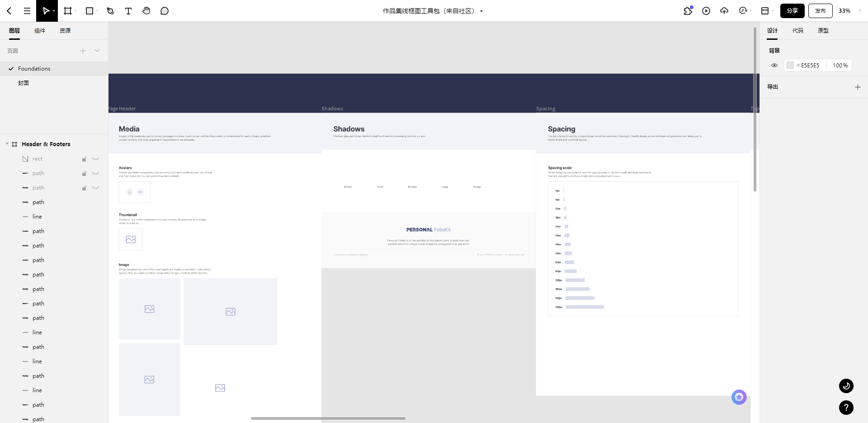Collapse the Header & Footers layer group
The image size is (868, 423).
tap(7, 144)
